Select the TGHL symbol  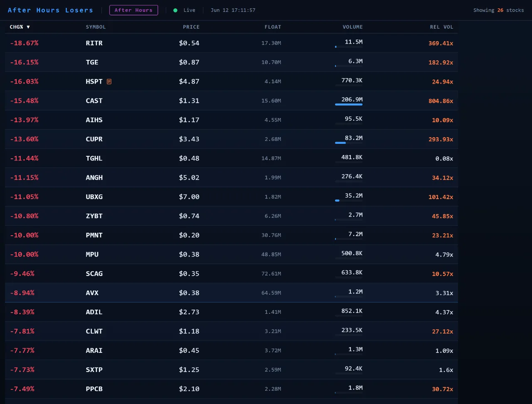(x=94, y=158)
